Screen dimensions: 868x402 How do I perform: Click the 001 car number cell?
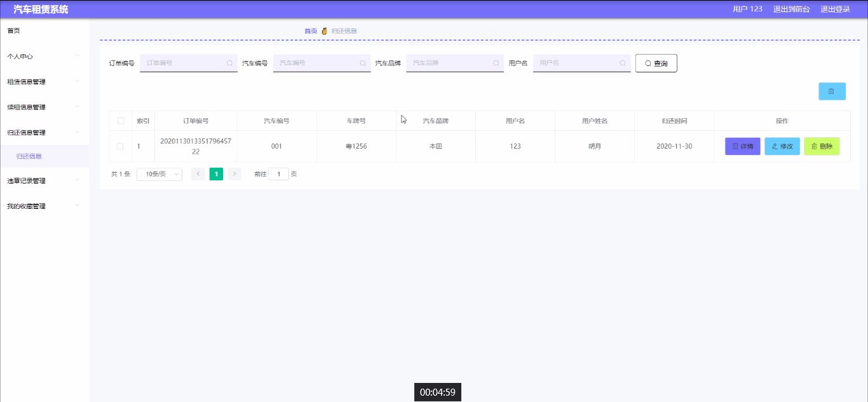coord(276,146)
